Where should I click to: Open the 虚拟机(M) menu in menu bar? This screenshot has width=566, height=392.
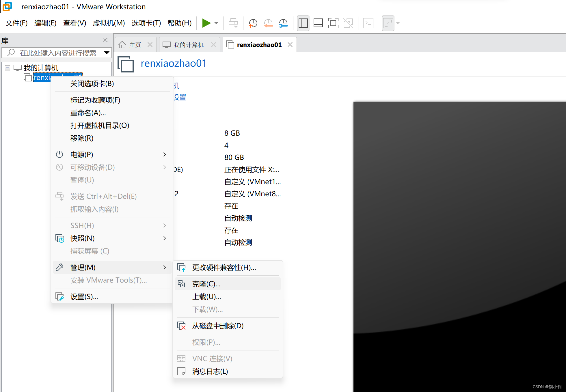pyautogui.click(x=109, y=23)
